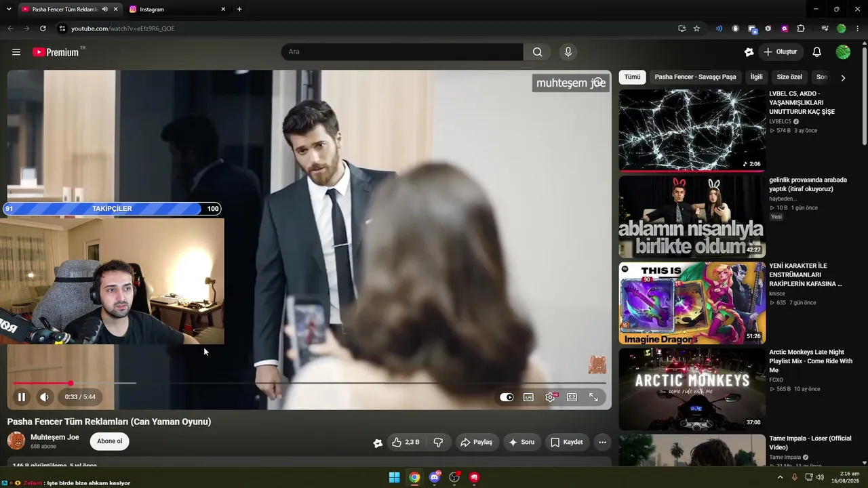Screen dimensions: 868x488
Task: Open the YouTube account avatar menu
Action: coord(843,52)
